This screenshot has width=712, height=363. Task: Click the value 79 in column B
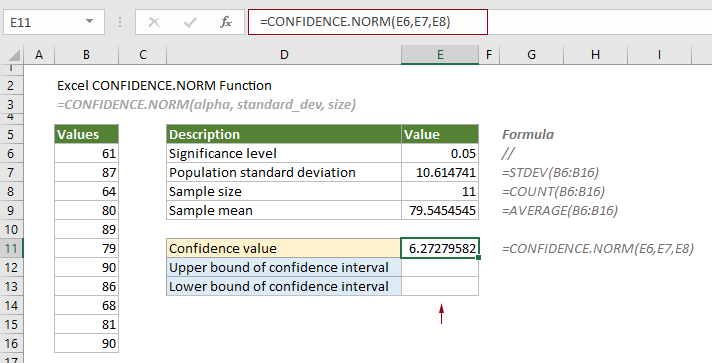click(86, 249)
